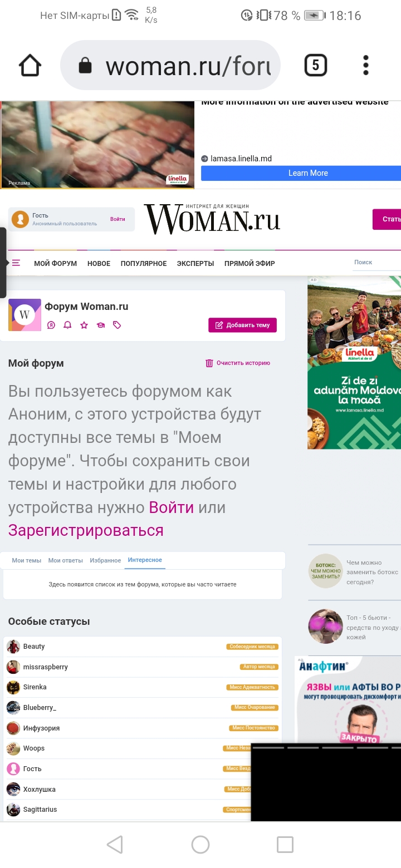Click Очистить историю link
The width and height of the screenshot is (401, 868).
pos(243,363)
